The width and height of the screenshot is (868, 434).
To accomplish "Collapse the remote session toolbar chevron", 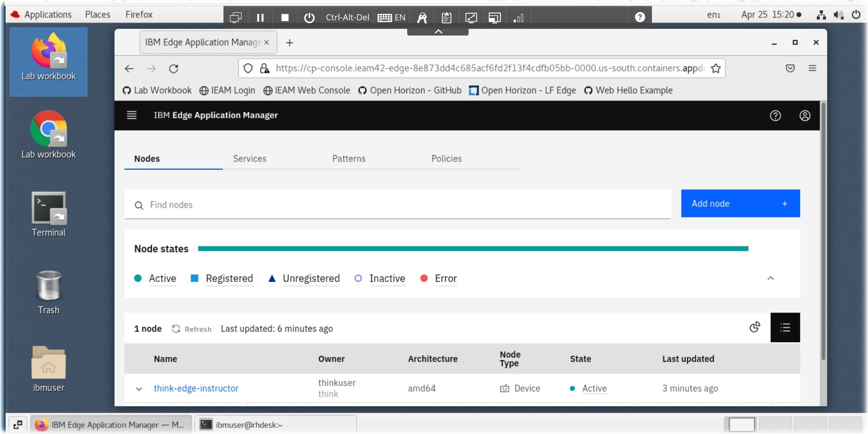I will pos(438,32).
